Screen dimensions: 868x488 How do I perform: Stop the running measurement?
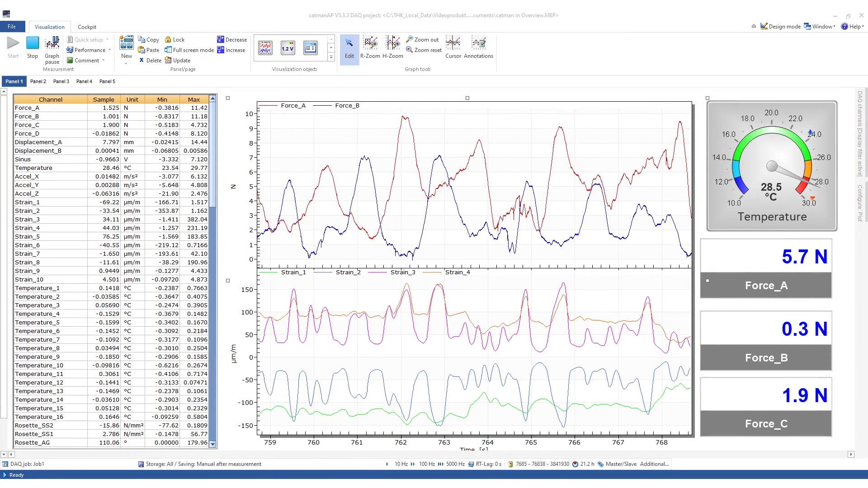pos(32,47)
